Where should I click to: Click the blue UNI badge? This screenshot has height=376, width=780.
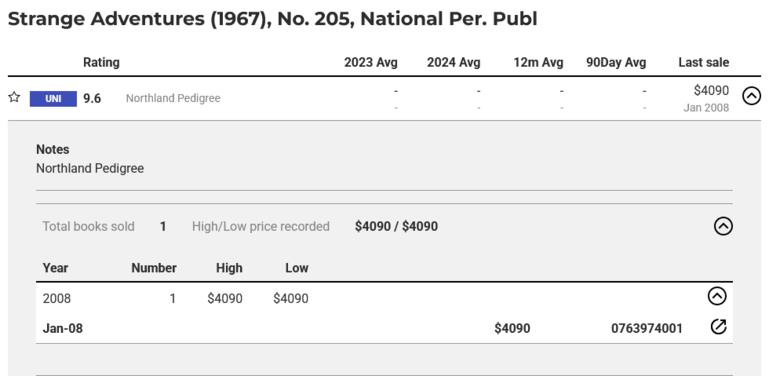(53, 98)
